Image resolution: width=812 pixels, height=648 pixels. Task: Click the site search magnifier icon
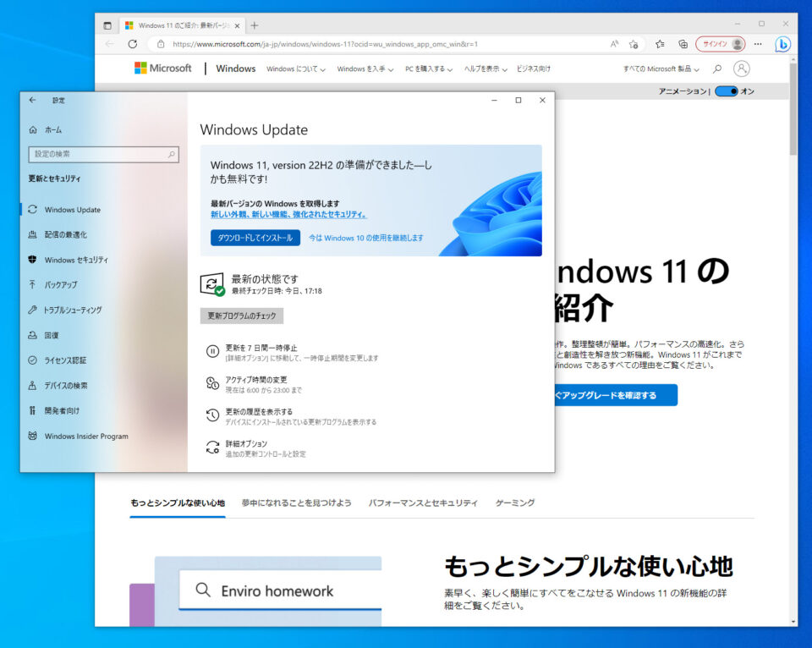coord(717,69)
